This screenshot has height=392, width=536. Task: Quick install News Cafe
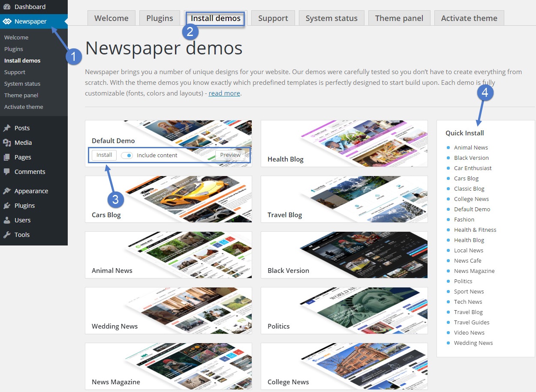(468, 260)
